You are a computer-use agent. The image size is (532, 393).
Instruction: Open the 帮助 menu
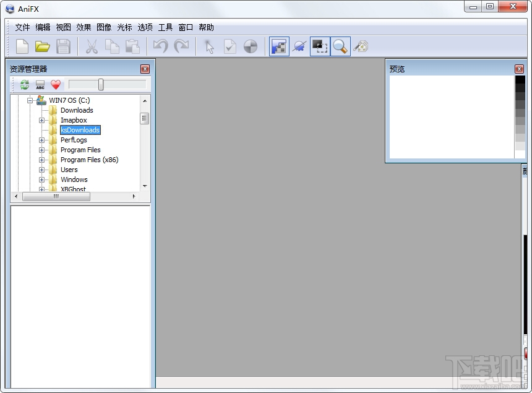coord(206,27)
